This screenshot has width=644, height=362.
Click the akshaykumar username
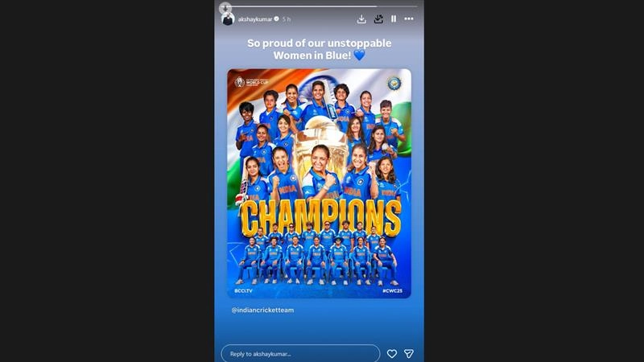point(255,19)
